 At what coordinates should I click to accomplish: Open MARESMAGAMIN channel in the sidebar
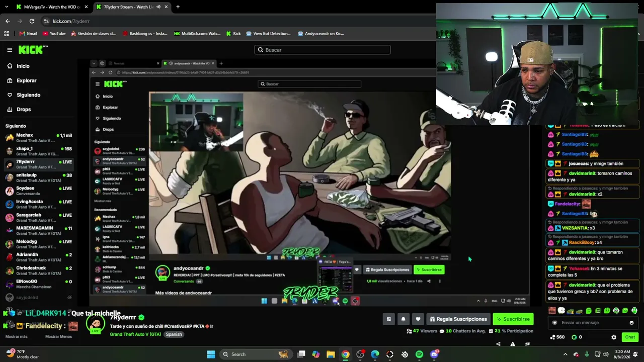click(39, 231)
